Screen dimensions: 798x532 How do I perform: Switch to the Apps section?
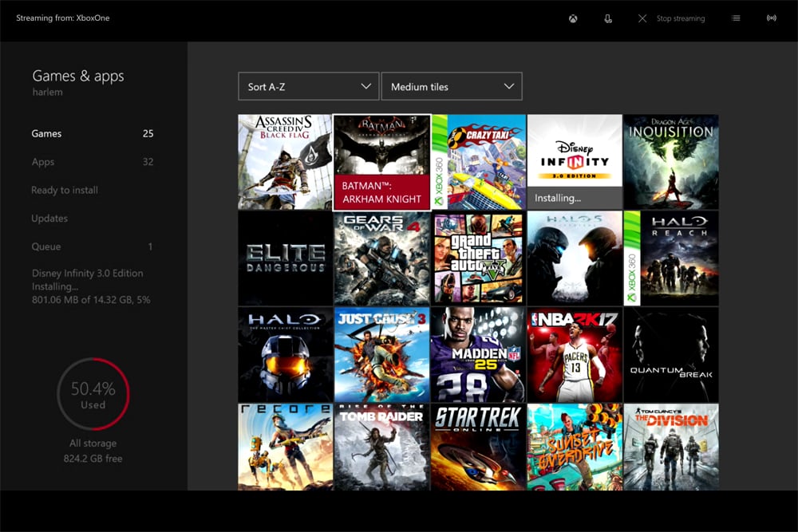(43, 162)
